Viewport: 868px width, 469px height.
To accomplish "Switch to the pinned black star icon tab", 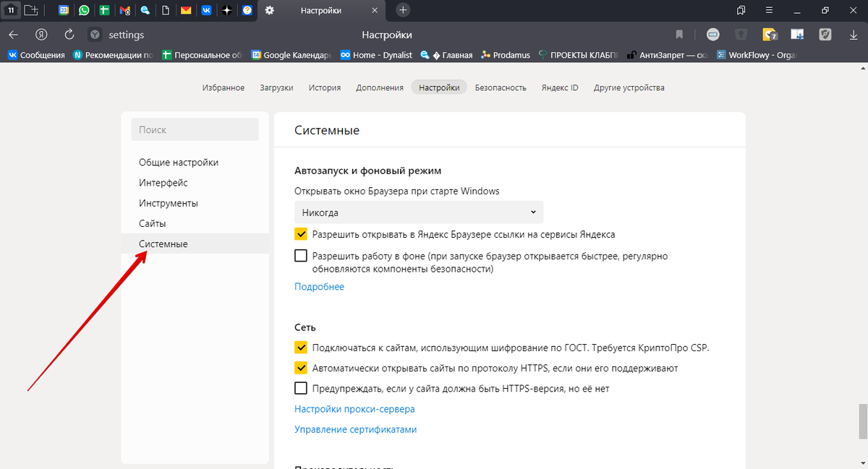I will 226,10.
